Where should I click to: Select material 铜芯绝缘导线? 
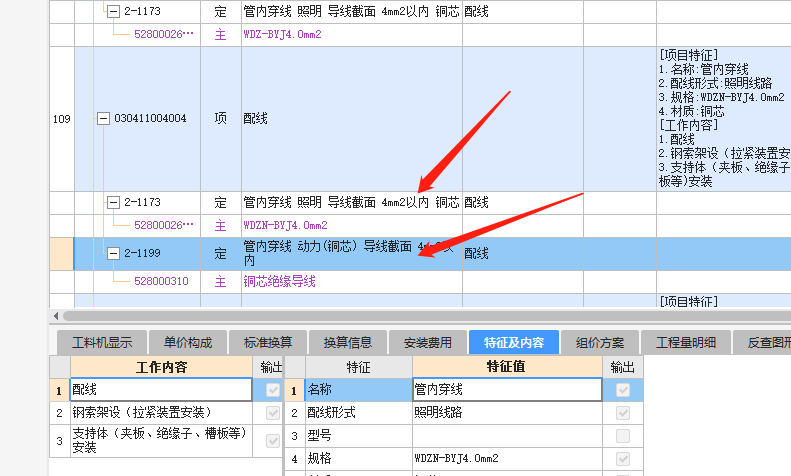279,281
